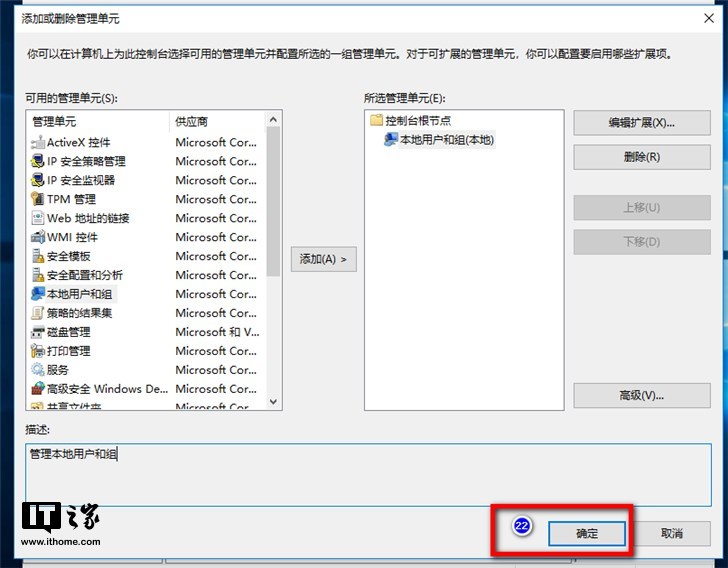Click the disabled 上移(U) button
Viewport: 728px width, 568px height.
tap(642, 208)
